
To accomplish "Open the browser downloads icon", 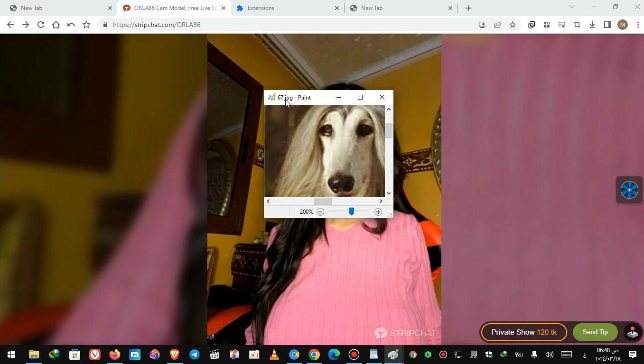I will click(592, 25).
